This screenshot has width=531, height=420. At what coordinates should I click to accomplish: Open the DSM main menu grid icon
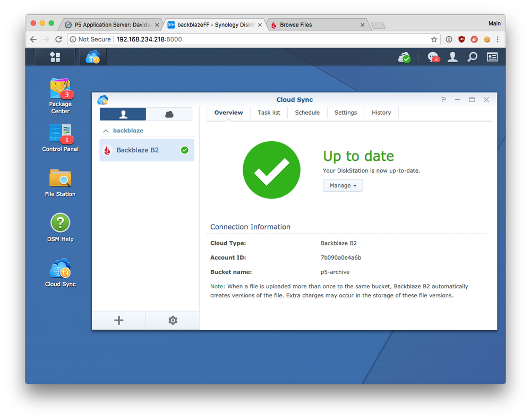tap(55, 57)
